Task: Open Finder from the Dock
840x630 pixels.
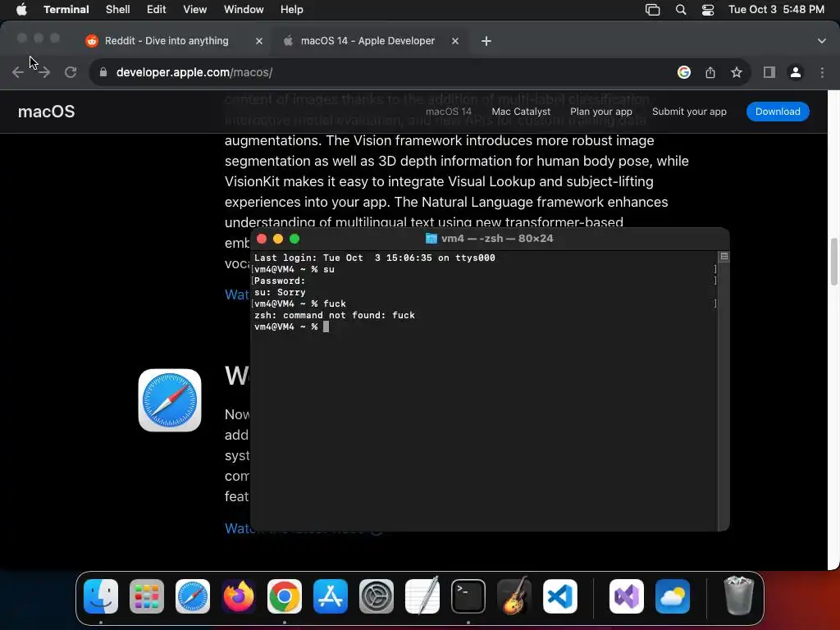Action: 101,596
